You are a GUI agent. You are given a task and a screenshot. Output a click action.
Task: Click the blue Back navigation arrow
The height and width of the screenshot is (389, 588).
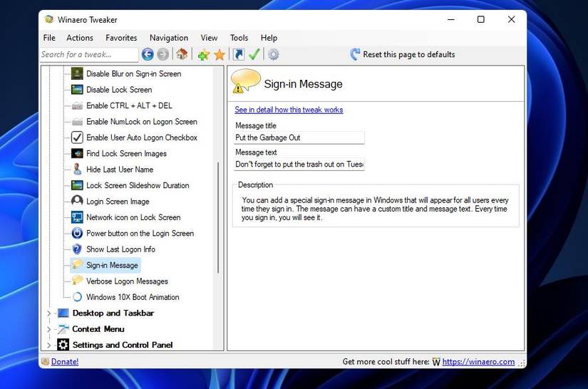click(148, 55)
